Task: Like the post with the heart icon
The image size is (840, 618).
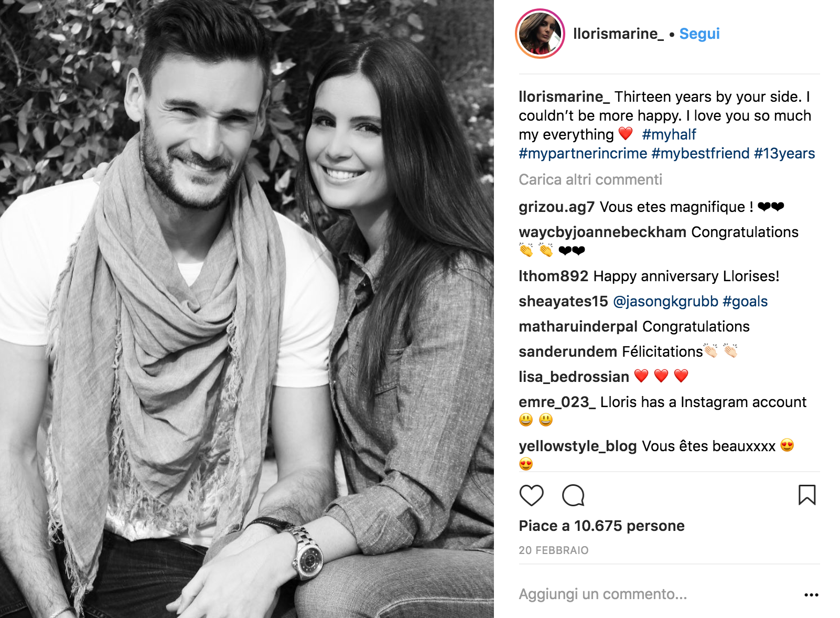Action: pos(531,495)
